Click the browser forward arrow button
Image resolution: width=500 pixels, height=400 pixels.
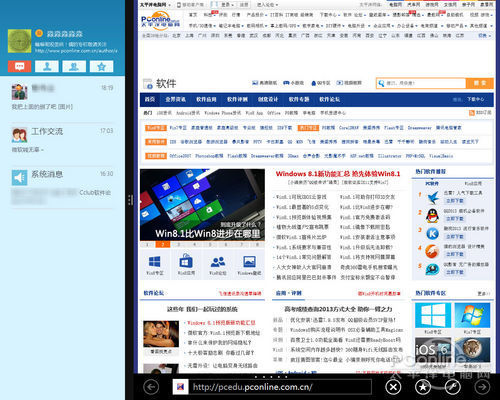point(482,387)
